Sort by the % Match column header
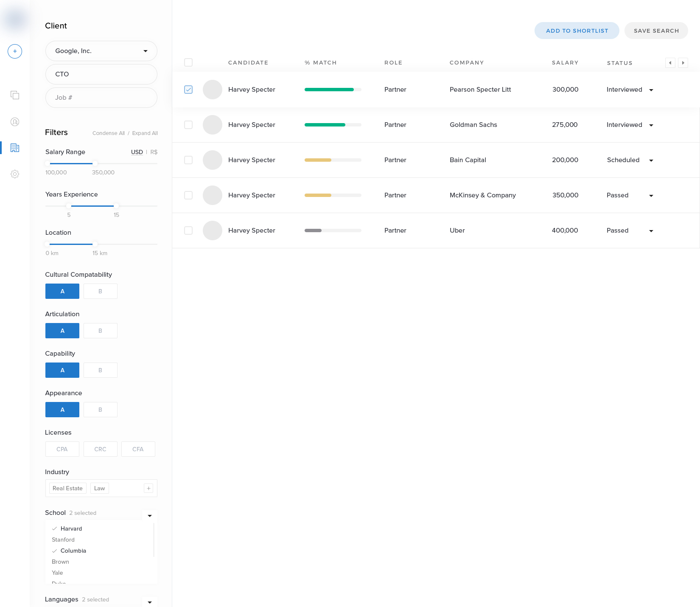Screen dimensions: 700x607 point(321,63)
